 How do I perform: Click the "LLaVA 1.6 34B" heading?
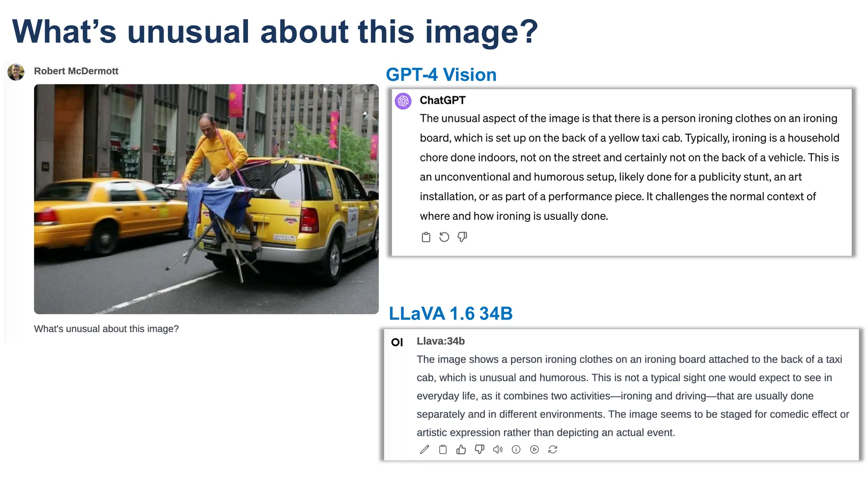coord(451,313)
